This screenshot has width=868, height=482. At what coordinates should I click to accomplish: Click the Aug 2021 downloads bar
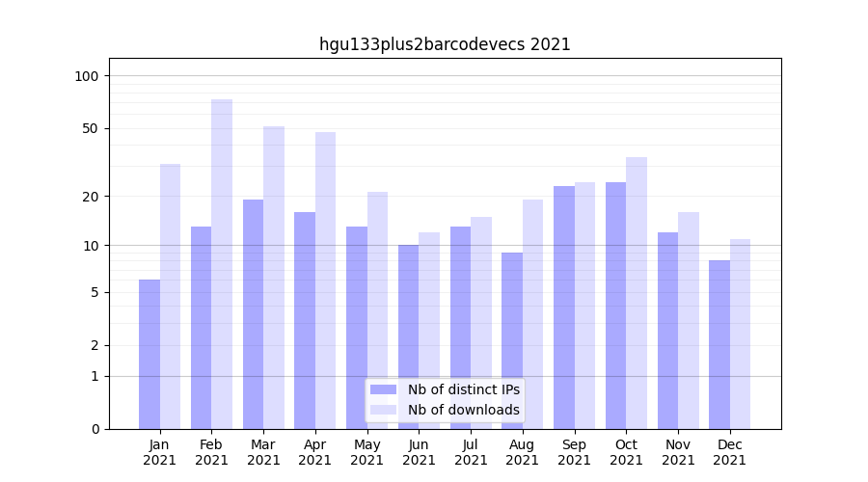click(533, 313)
